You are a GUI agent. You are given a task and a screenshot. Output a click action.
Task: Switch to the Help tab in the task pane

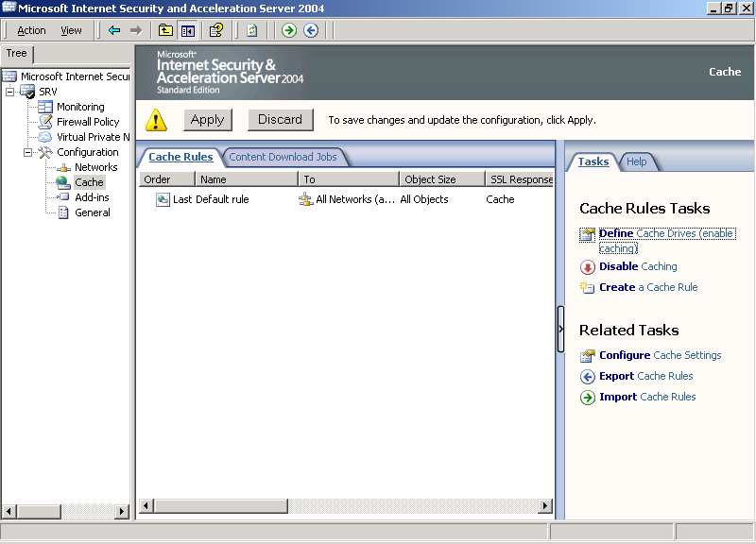(x=636, y=161)
